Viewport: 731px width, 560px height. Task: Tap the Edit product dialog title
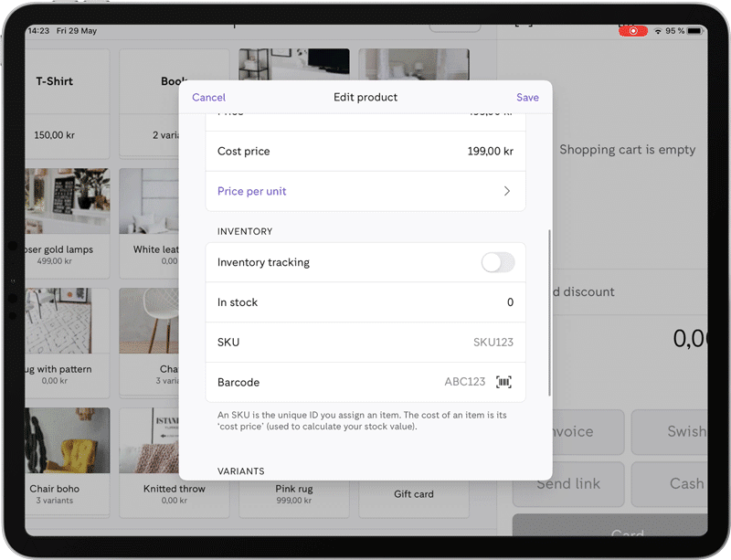[365, 97]
